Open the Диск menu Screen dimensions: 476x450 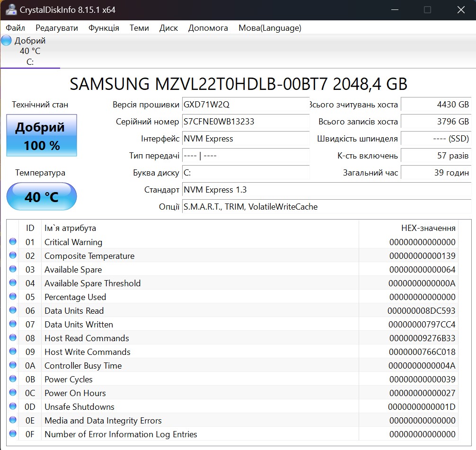click(168, 28)
